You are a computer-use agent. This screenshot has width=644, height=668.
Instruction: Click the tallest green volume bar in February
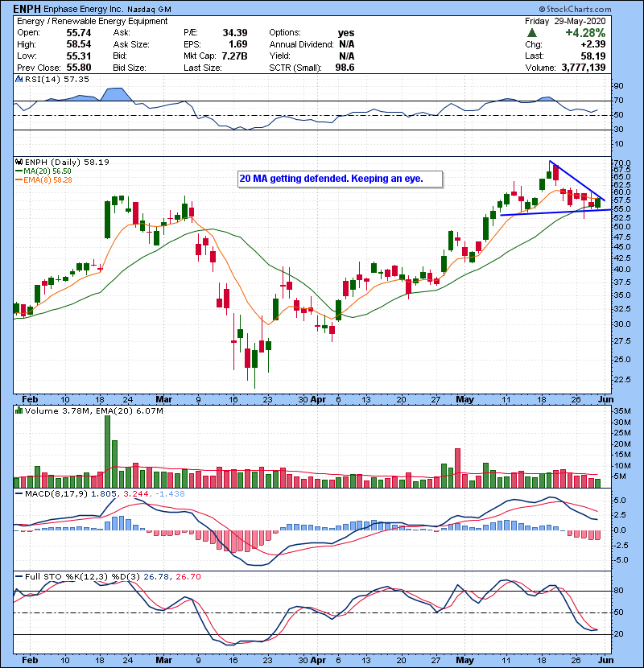click(107, 452)
